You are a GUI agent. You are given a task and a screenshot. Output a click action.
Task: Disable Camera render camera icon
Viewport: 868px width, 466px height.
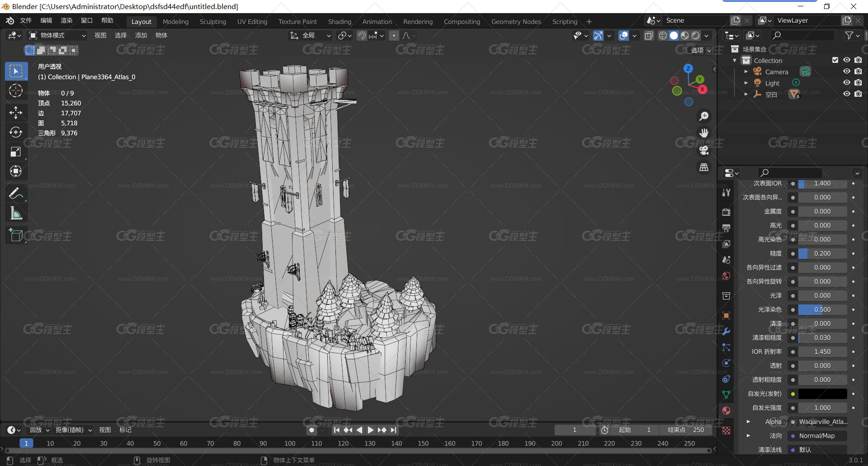pos(858,71)
